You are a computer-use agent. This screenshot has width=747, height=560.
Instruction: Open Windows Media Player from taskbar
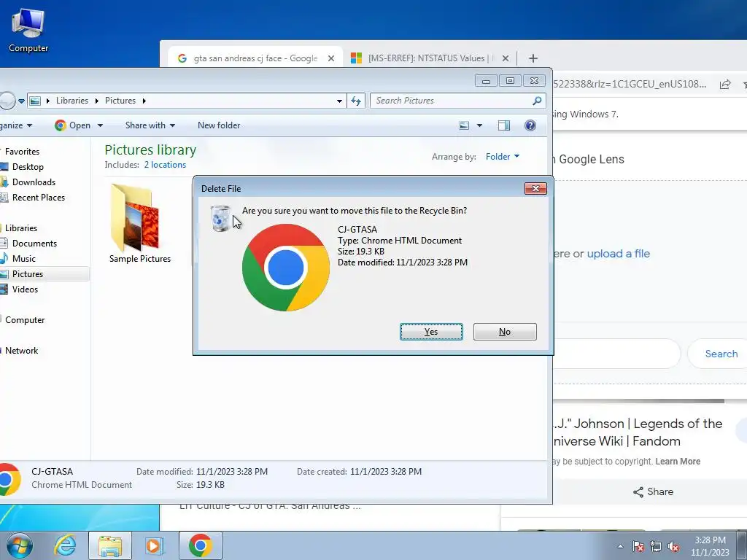point(154,545)
